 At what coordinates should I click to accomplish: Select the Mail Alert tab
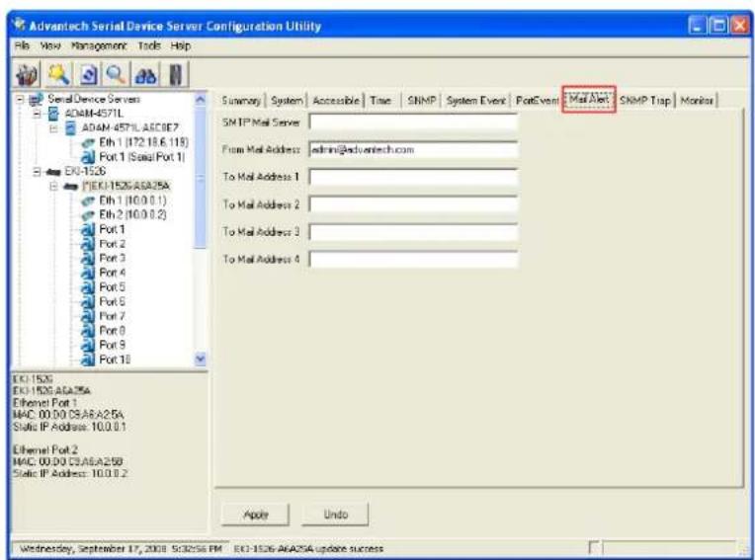(x=589, y=100)
